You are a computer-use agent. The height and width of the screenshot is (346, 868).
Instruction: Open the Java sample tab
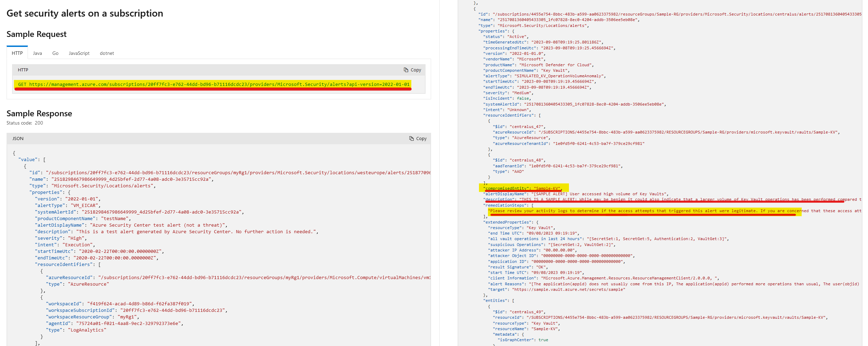[x=38, y=53]
